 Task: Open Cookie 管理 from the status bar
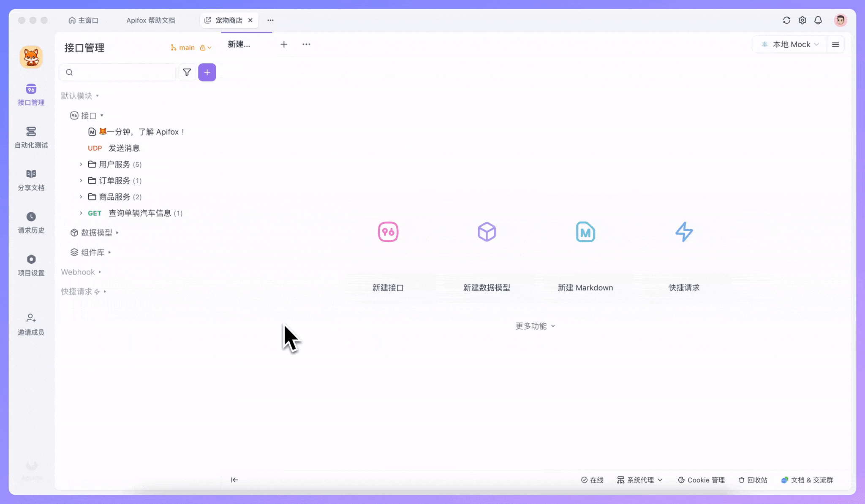click(x=701, y=480)
